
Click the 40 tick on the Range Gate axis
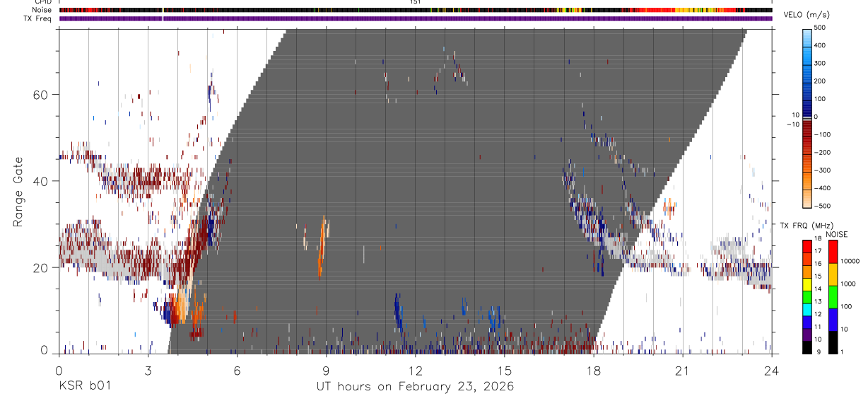(x=42, y=181)
